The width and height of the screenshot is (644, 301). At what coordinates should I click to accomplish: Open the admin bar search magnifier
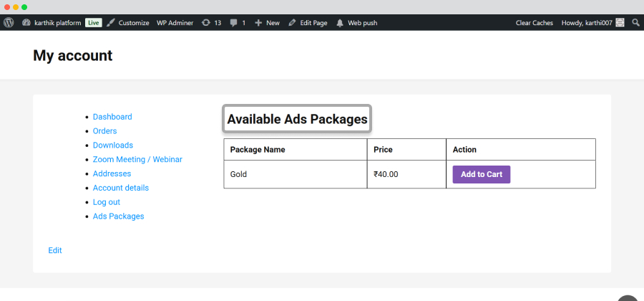(x=636, y=23)
